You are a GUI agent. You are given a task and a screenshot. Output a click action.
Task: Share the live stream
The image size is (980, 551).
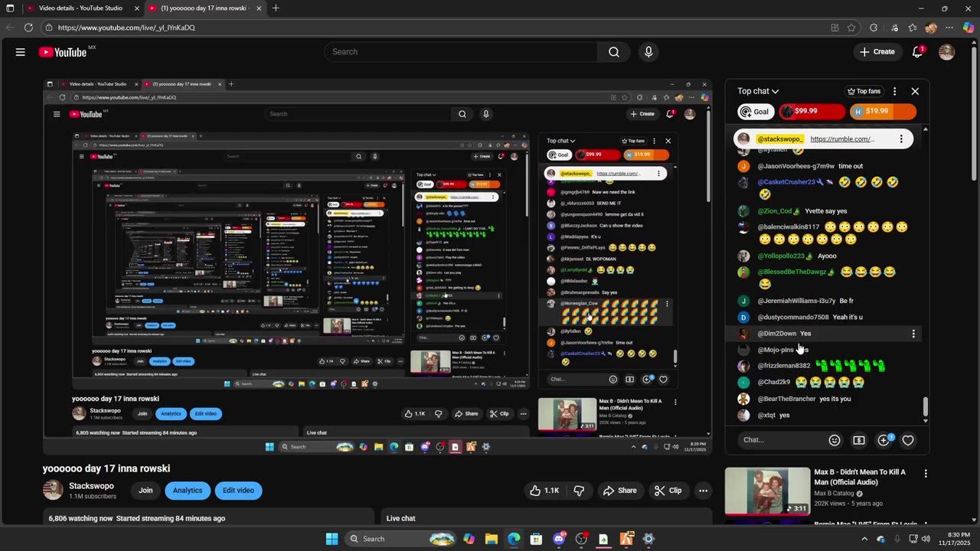[619, 491]
